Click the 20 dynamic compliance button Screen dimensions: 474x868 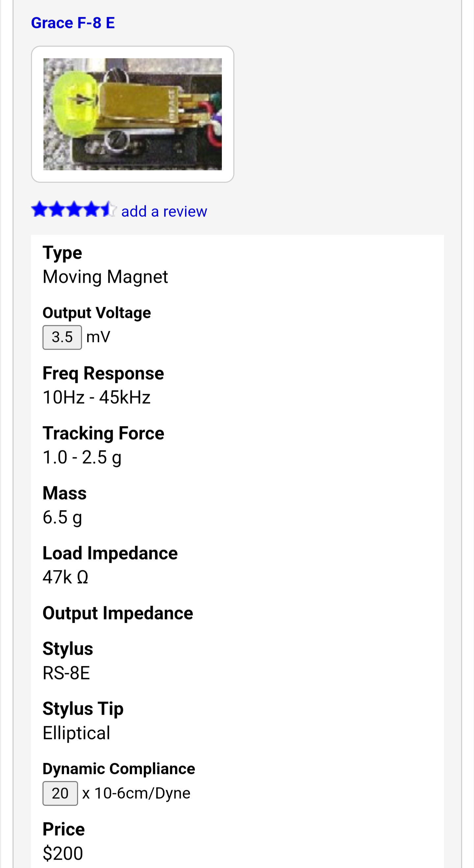(60, 793)
